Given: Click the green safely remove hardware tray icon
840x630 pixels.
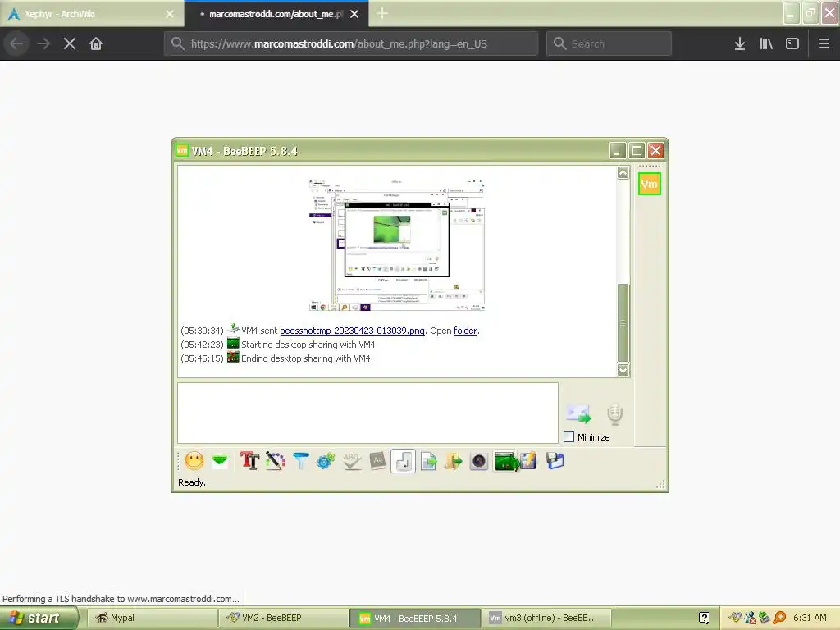Looking at the screenshot, I should click(765, 618).
